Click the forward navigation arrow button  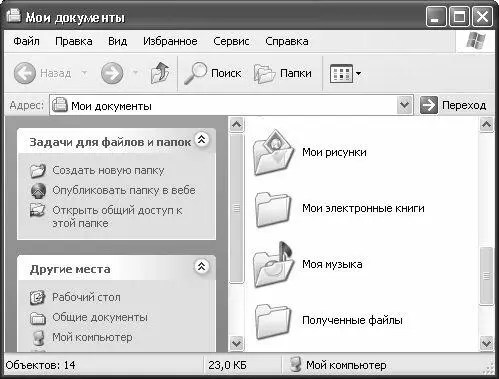112,73
